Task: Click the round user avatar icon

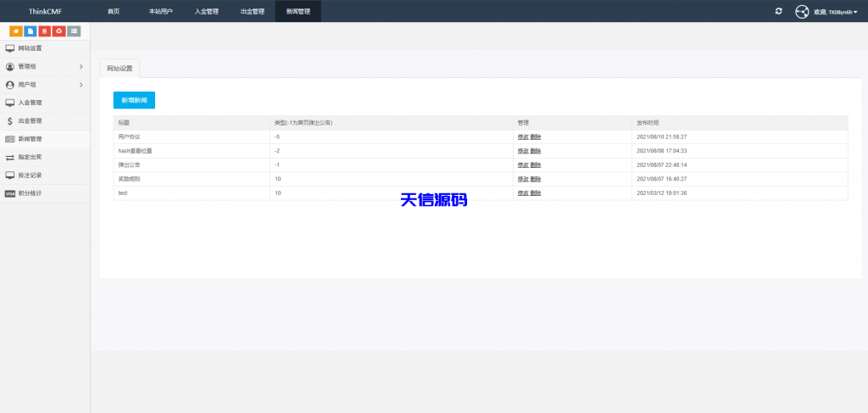Action: [802, 11]
